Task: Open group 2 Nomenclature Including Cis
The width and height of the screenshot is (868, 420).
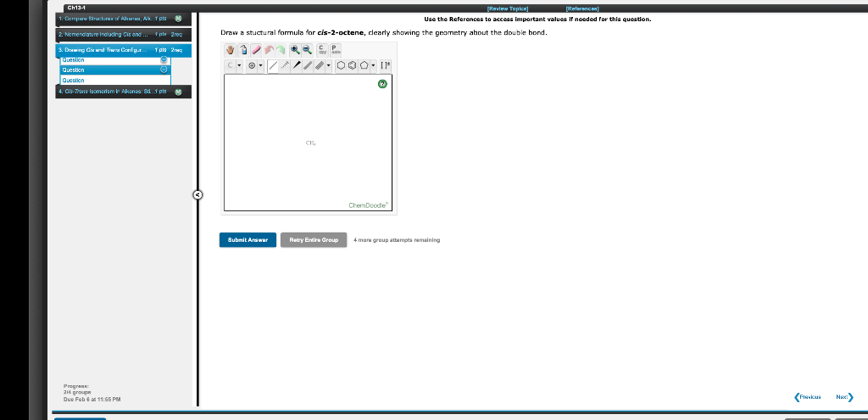Action: tap(124, 34)
